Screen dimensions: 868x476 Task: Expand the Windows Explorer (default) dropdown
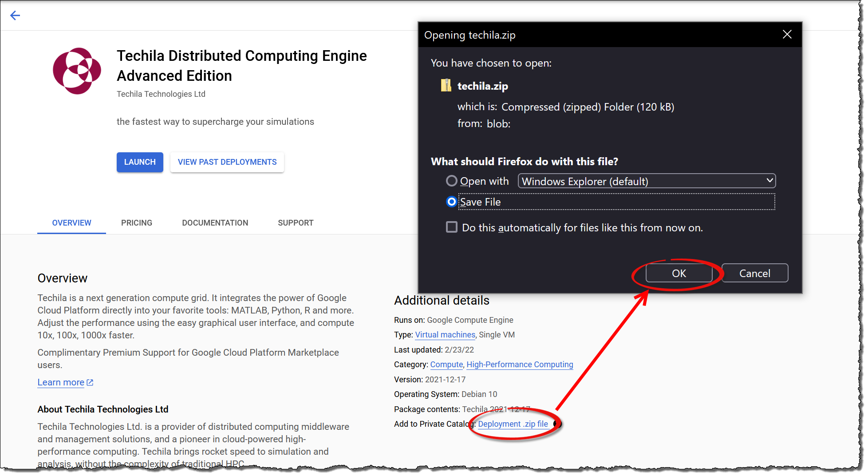pos(646,181)
